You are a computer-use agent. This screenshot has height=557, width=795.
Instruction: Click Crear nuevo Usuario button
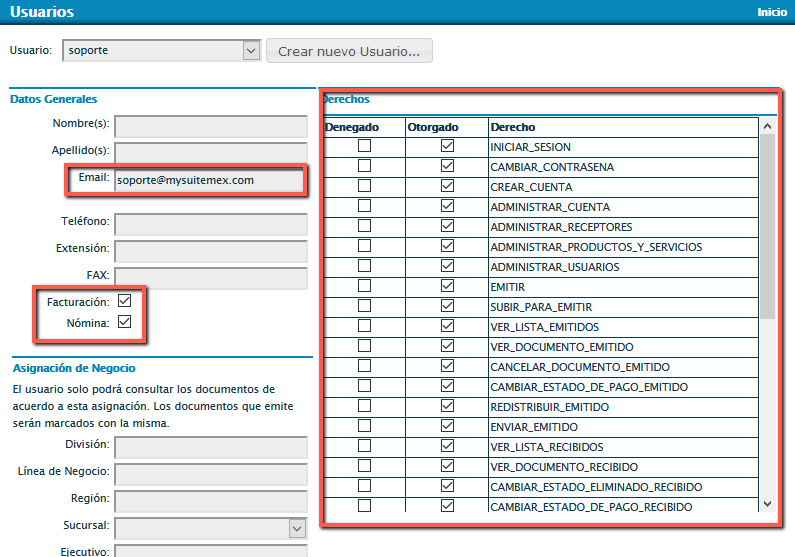tap(349, 51)
